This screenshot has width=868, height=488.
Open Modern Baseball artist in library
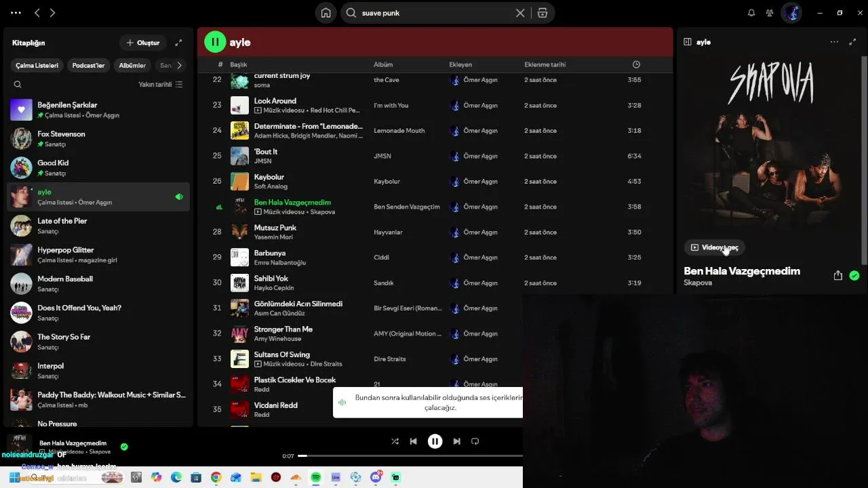point(98,283)
